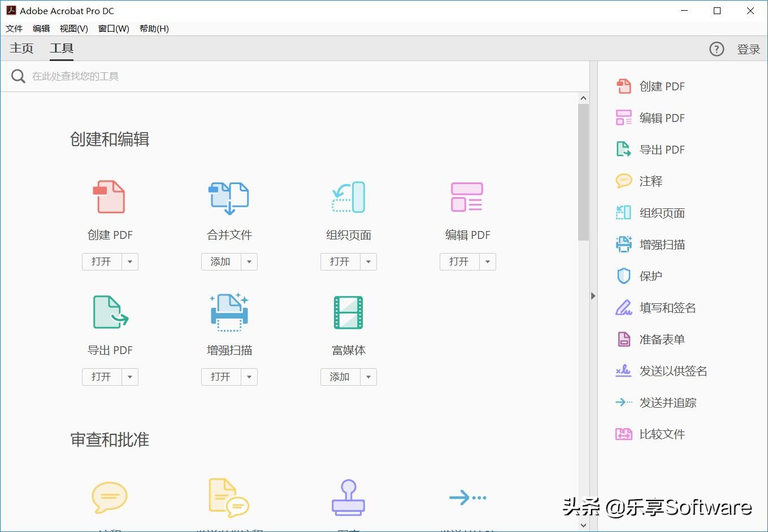Open the 视图(V) menu
Screen dimensions: 768x532
tap(73, 28)
